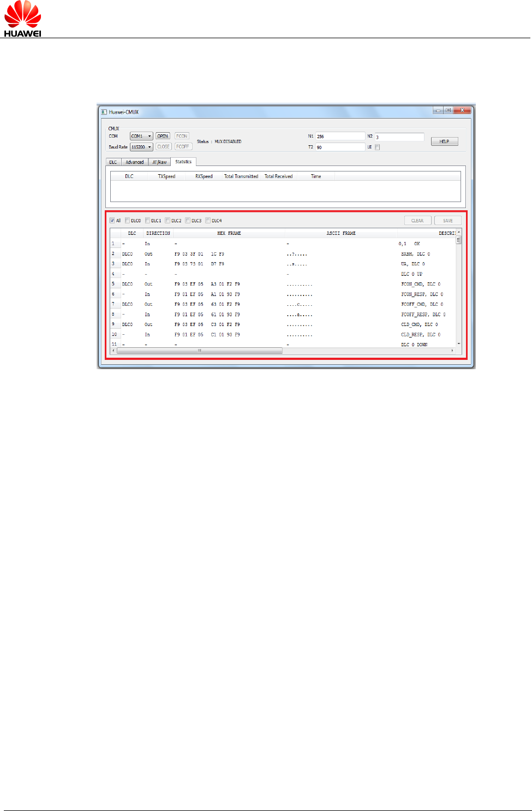Click the Total Transmitted column header
Image resolution: width=532 pixels, height=811 pixels.
click(241, 176)
